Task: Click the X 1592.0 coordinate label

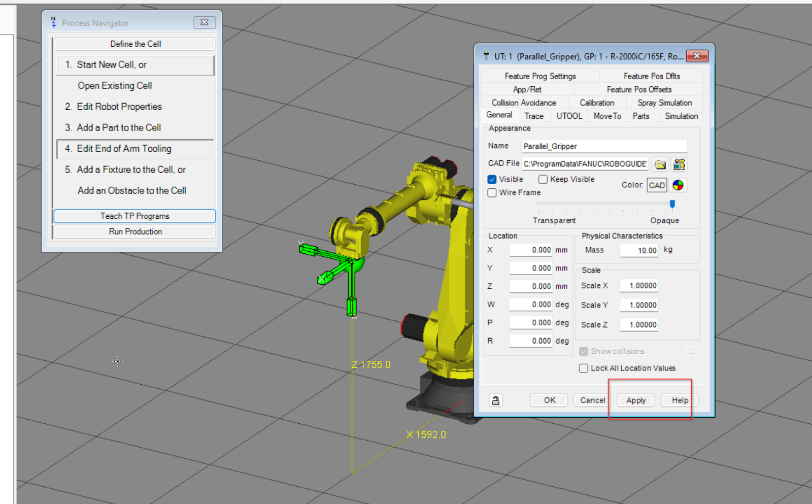Action: click(426, 434)
